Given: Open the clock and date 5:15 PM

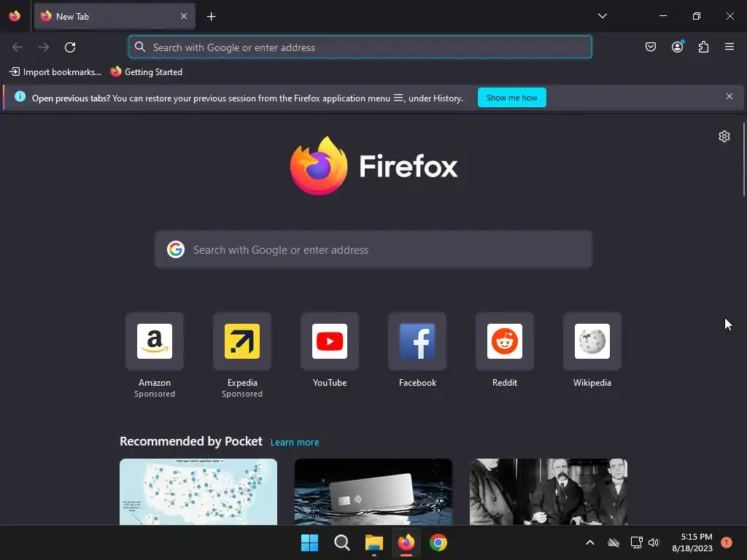Looking at the screenshot, I should [692, 542].
